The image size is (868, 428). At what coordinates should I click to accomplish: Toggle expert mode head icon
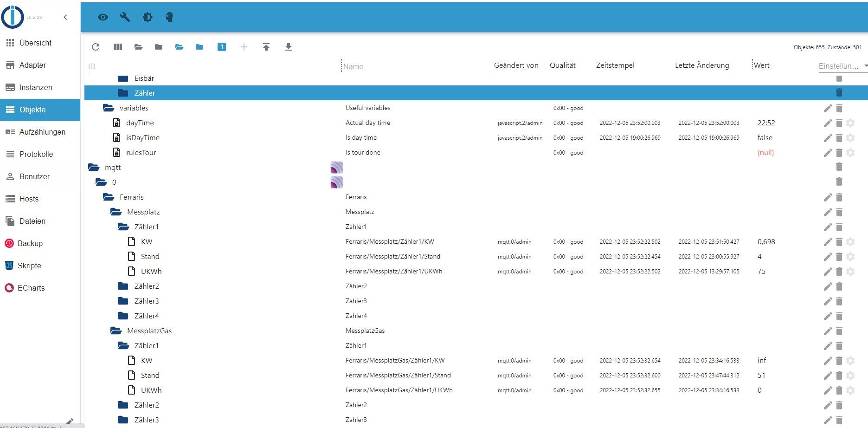point(169,17)
